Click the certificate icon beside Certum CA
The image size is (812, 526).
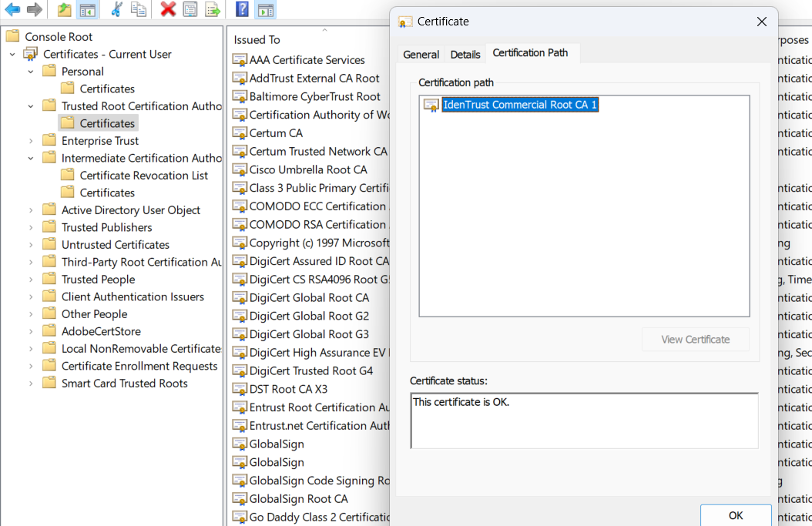click(240, 133)
